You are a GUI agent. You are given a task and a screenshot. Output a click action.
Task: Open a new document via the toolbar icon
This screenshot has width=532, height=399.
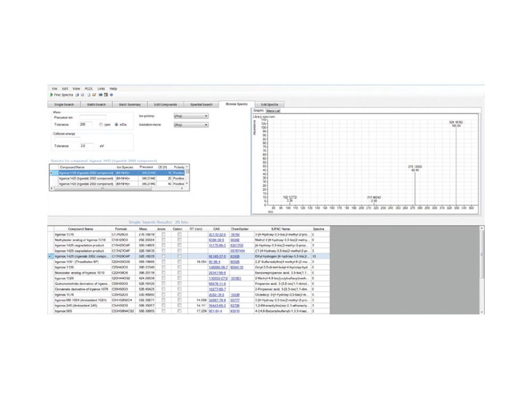(x=87, y=94)
